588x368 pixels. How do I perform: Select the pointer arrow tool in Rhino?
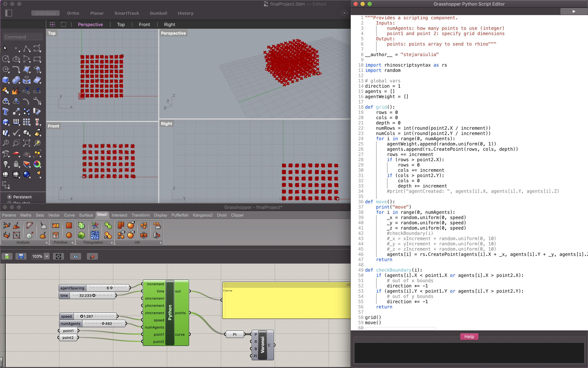pyautogui.click(x=5, y=48)
